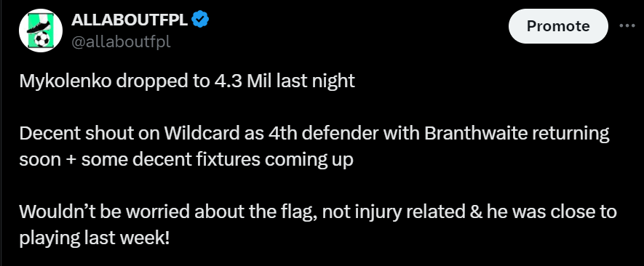Open the three-dot more options menu
This screenshot has width=644, height=266.
pos(627,26)
